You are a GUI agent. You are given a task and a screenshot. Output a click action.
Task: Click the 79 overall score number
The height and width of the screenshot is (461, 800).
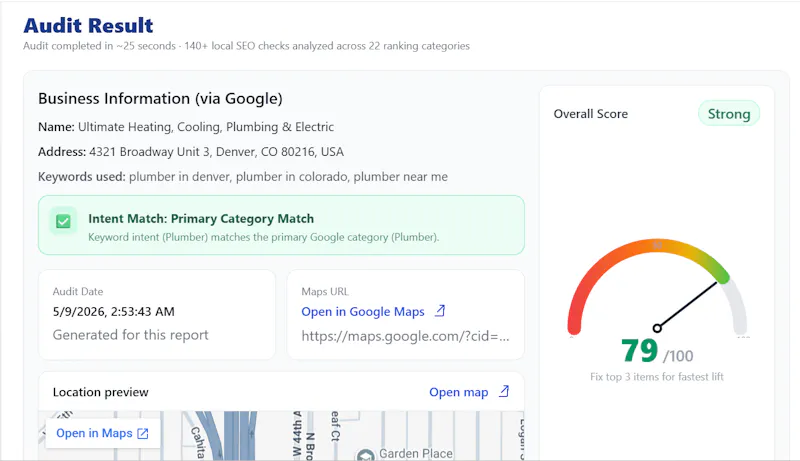click(639, 351)
